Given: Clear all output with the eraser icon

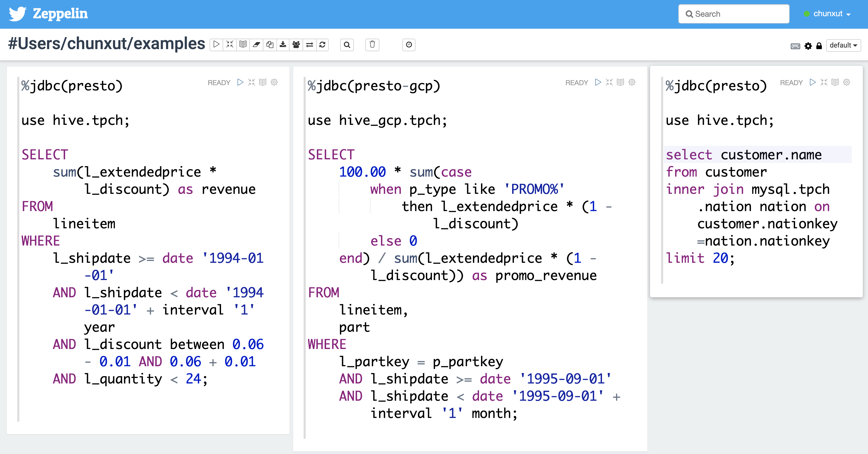Looking at the screenshot, I should 256,45.
